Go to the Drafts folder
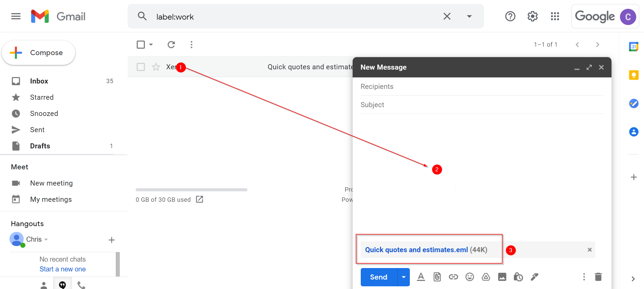Image resolution: width=644 pixels, height=289 pixels. coord(40,146)
